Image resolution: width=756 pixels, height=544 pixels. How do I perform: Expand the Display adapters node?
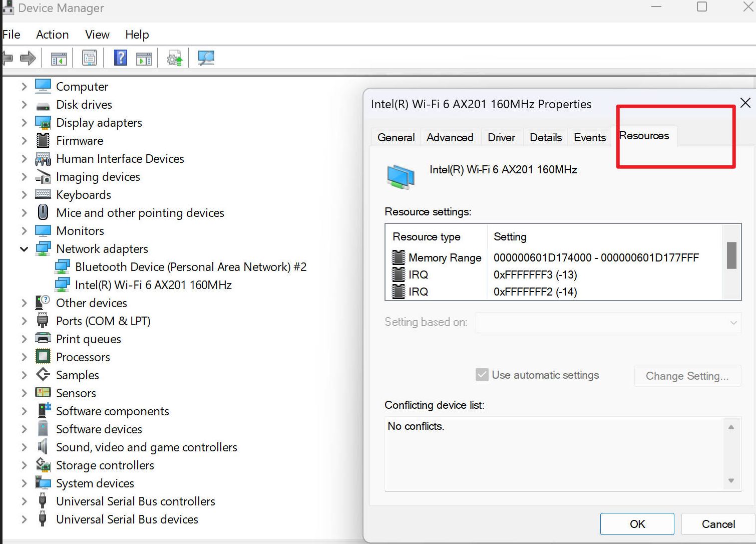24,123
